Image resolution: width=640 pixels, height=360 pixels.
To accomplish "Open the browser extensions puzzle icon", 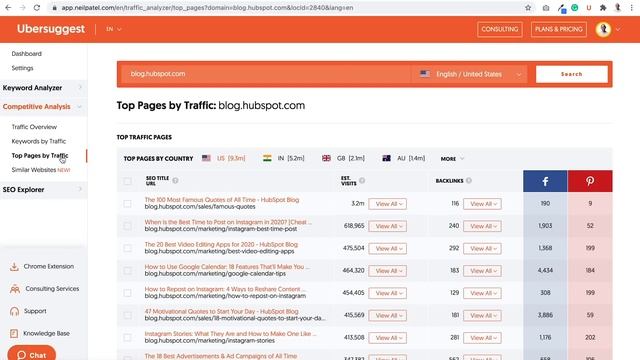I will pos(603,8).
